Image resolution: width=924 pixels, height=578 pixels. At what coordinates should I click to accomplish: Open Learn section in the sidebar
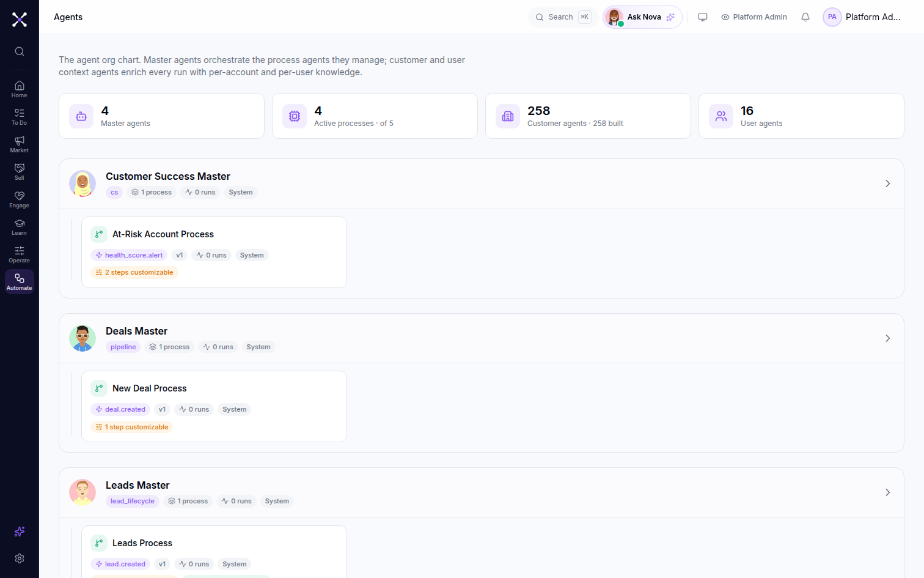pyautogui.click(x=20, y=227)
